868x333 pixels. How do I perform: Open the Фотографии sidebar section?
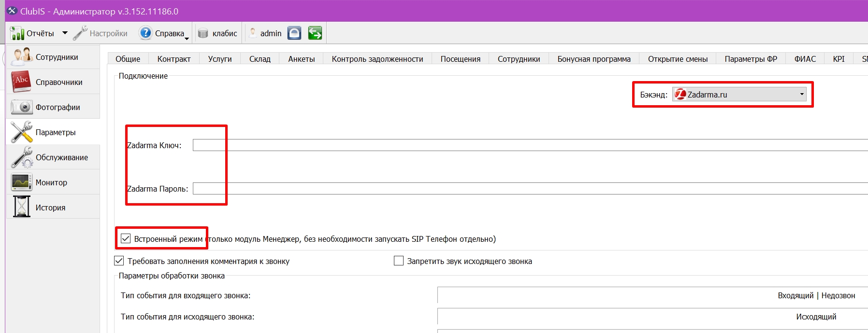(53, 107)
